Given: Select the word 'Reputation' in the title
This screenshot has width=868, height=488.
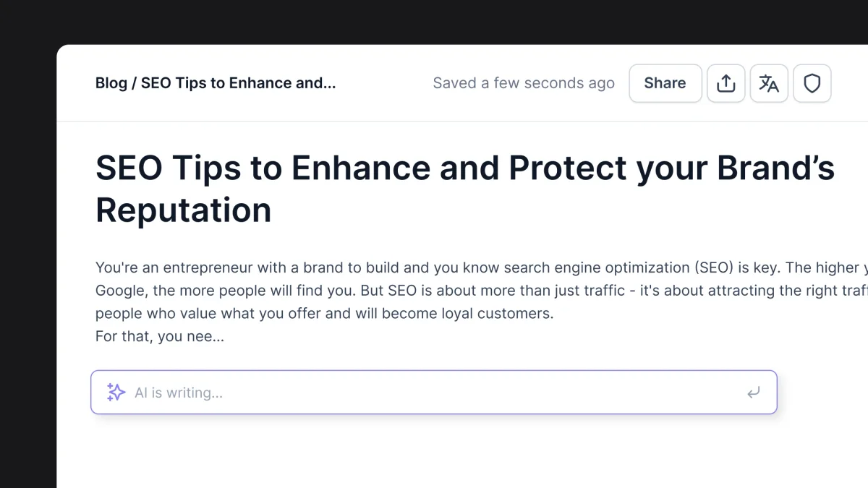Looking at the screenshot, I should (182, 210).
